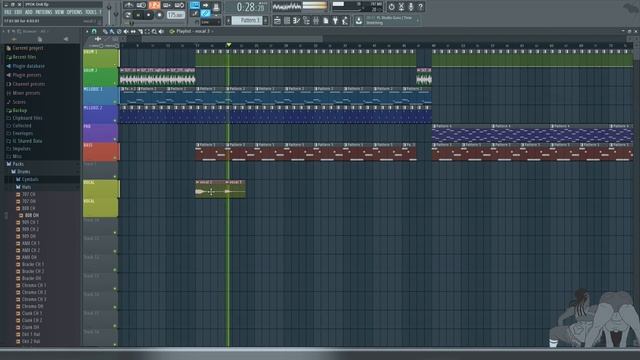Toggle the magnet snap button in playlist
This screenshot has width=640, height=360.
tap(94, 31)
